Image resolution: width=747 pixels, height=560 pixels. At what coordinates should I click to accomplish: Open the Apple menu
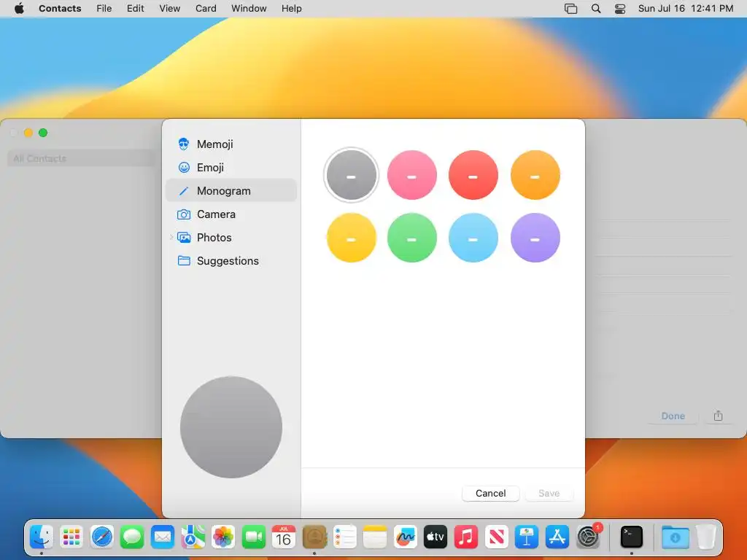[19, 9]
